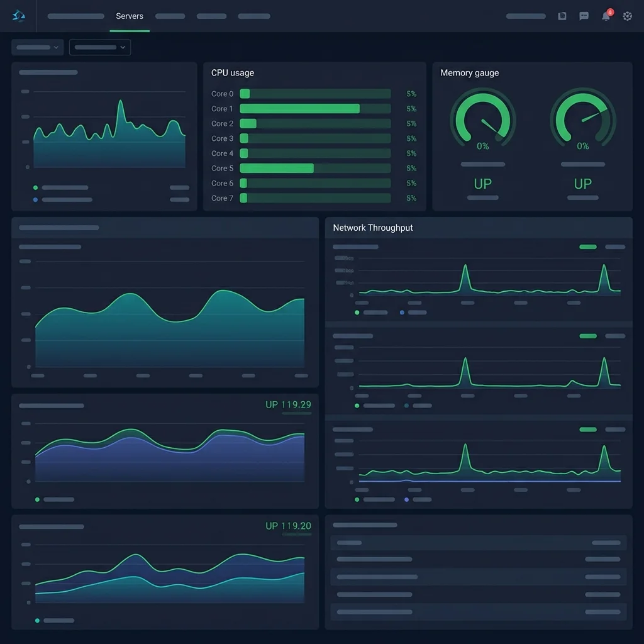Click the clipboard report icon in top bar

click(x=562, y=16)
